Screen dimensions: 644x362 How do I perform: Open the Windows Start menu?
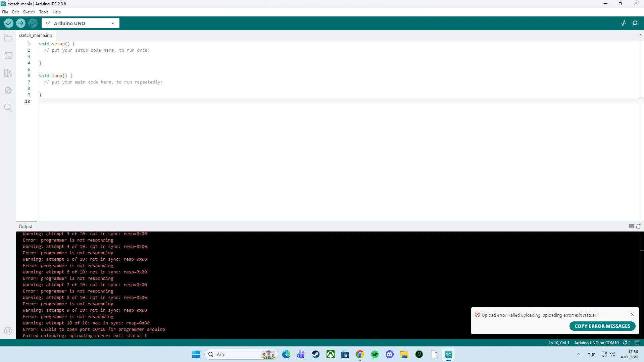pos(196,354)
